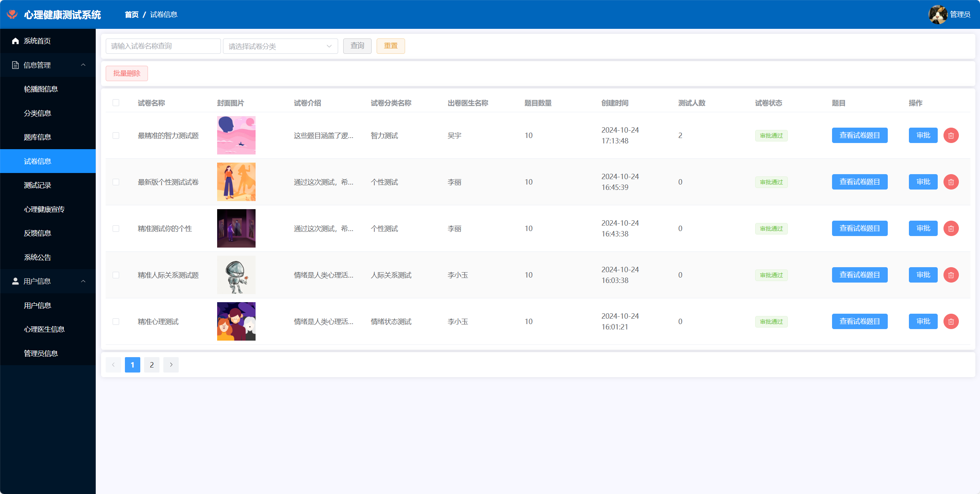Open 题库信息 menu item
980x494 pixels.
(x=38, y=137)
